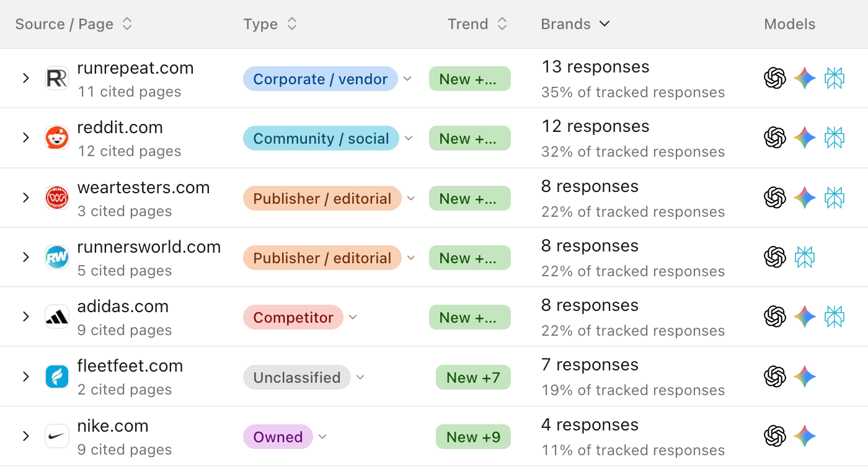Click the nike.com swoosh icon
868x467 pixels.
tap(57, 436)
